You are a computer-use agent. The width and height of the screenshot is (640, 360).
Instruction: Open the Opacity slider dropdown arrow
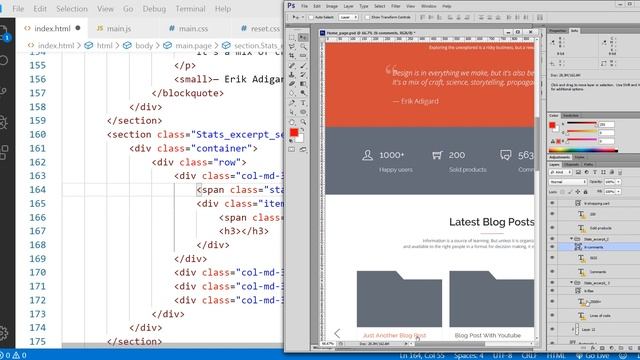tap(618, 182)
